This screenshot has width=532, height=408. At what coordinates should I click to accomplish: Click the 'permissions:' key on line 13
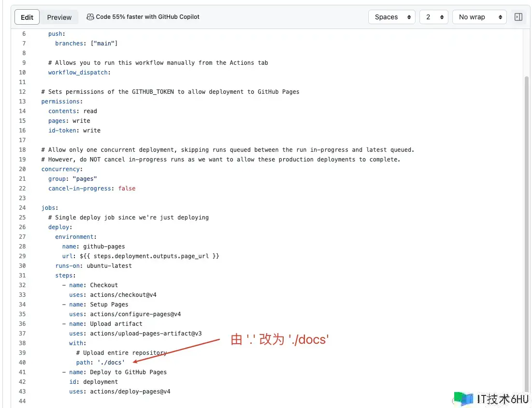(x=62, y=102)
